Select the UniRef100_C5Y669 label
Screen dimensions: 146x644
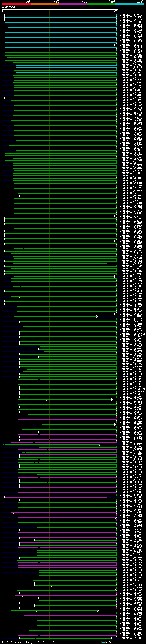(x=131, y=161)
